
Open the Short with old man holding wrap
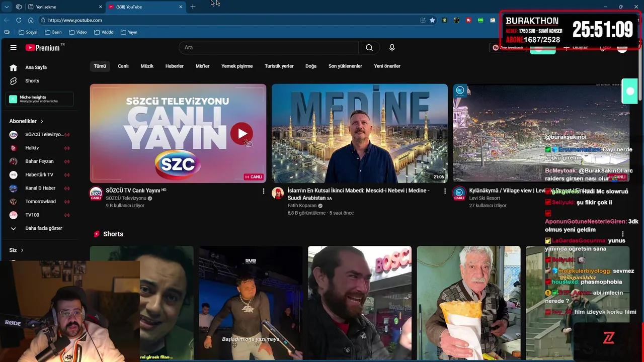point(468,303)
